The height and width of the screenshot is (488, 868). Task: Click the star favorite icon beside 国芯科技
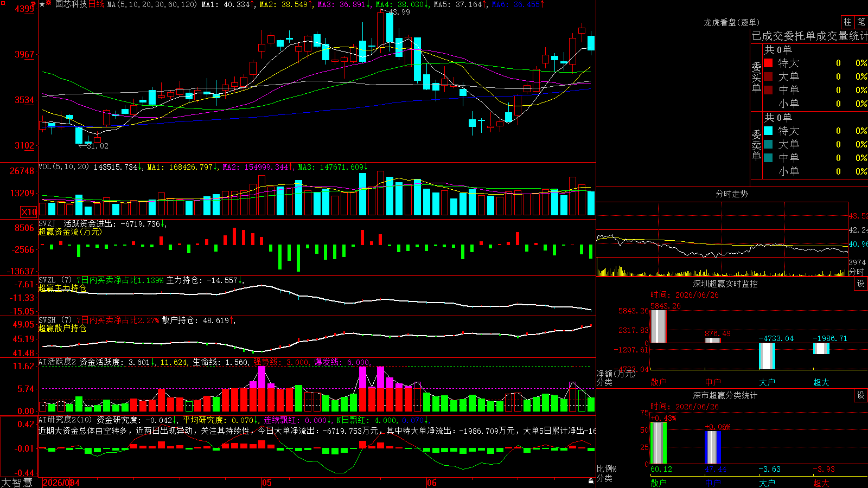(42, 4)
